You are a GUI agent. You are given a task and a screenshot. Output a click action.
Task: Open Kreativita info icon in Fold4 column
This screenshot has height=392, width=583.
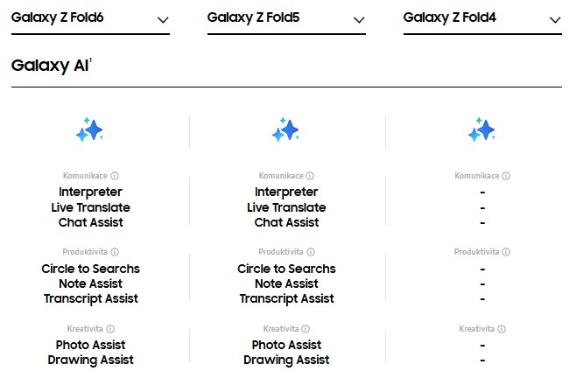tap(502, 329)
